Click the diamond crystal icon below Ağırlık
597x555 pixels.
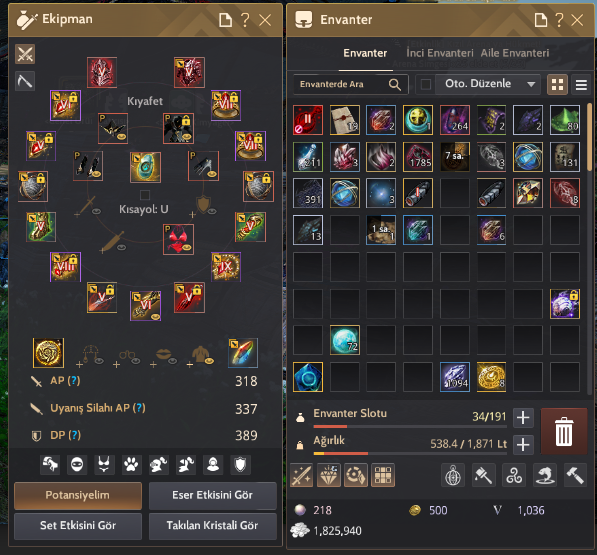[x=329, y=475]
